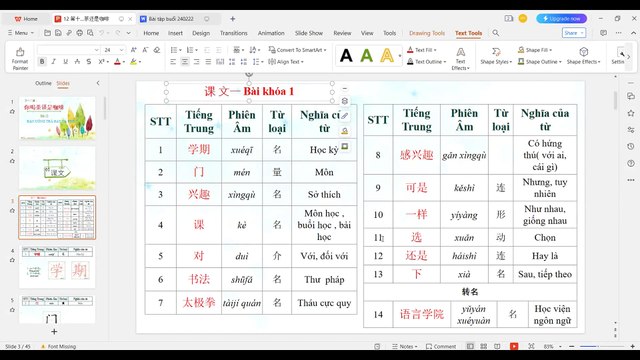The image size is (640, 360).
Task: Click Comment in status bar
Action: click(x=441, y=346)
